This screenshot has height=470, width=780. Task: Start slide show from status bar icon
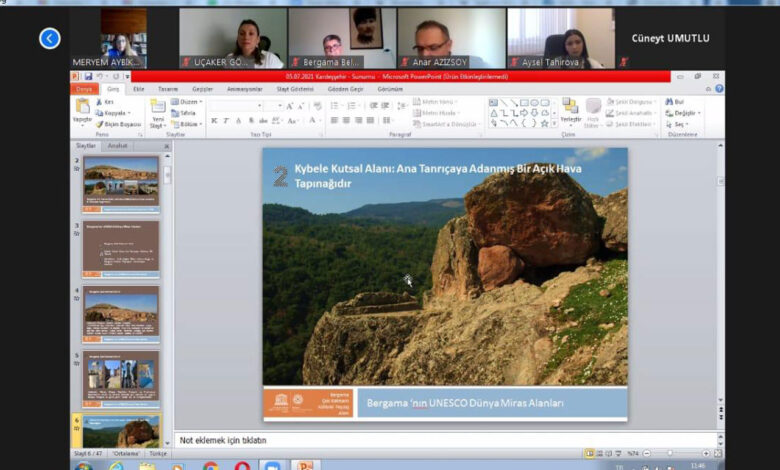point(618,453)
